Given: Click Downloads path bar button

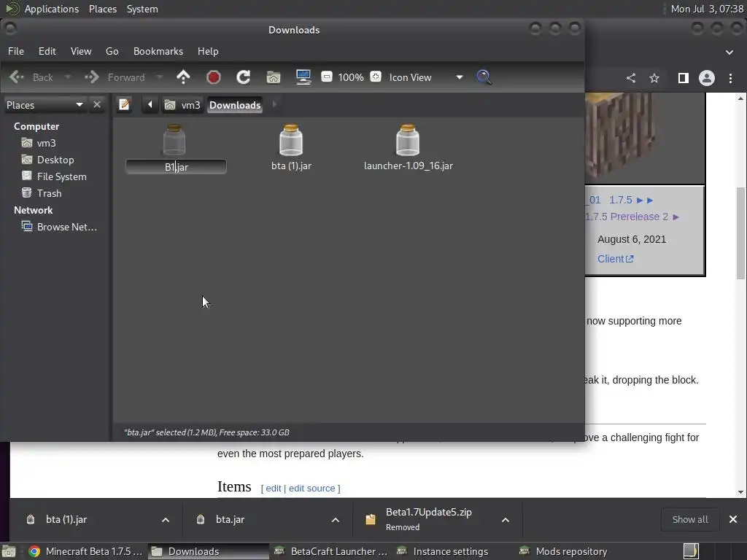Looking at the screenshot, I should point(235,105).
